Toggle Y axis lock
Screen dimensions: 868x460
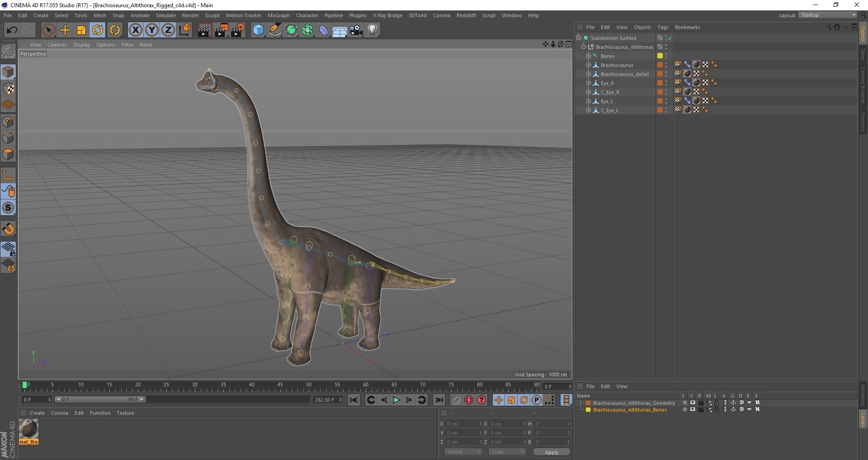(152, 30)
